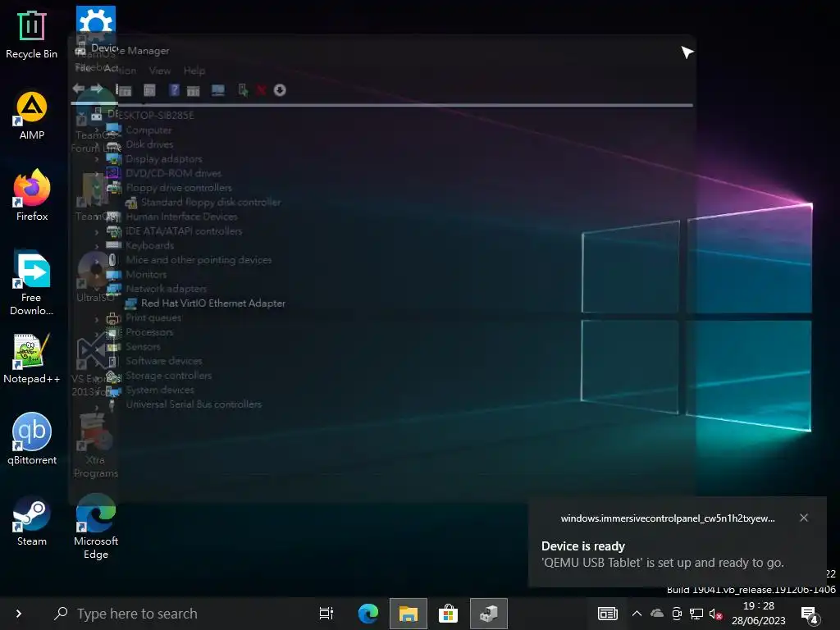Click muted volume tray icon
This screenshot has width=840, height=630.
(x=715, y=614)
